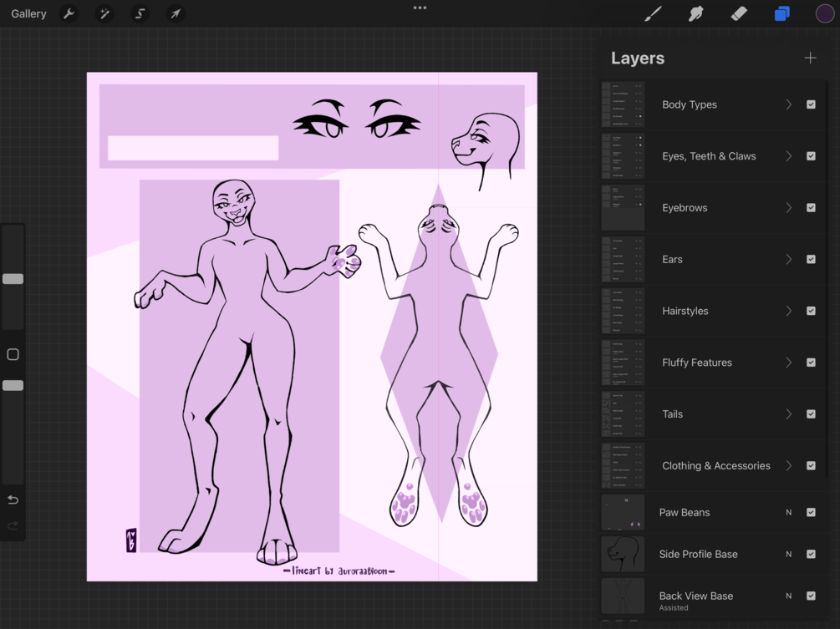
Task: Select the Tails layer name
Action: 672,413
